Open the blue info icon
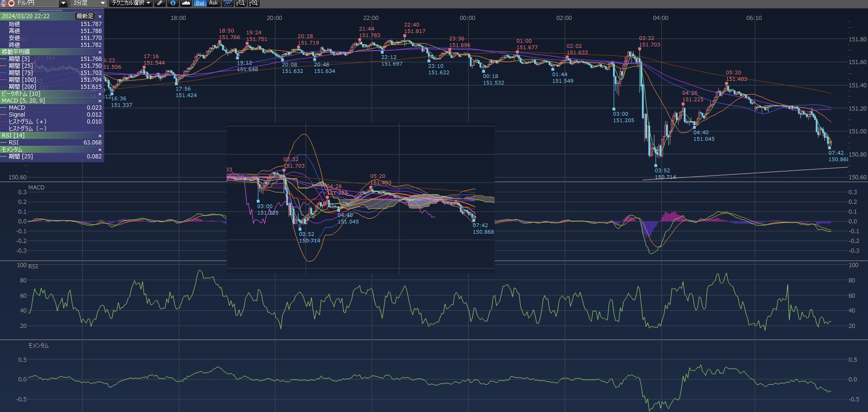868x412 pixels. [x=173, y=3]
